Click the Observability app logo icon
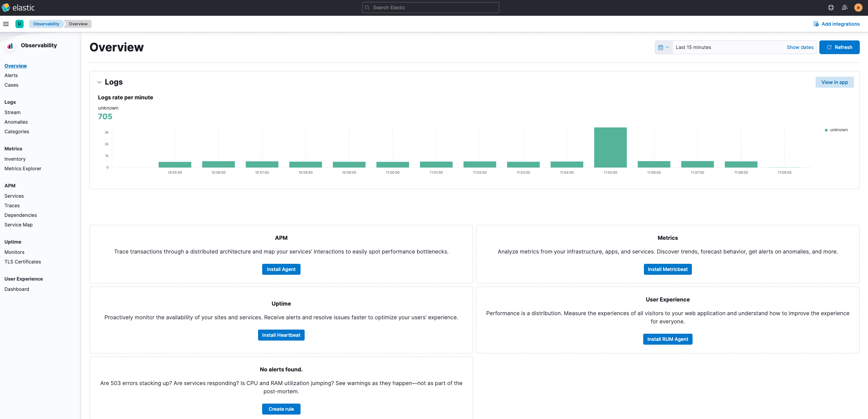Viewport: 868px width, 419px height. 10,46
